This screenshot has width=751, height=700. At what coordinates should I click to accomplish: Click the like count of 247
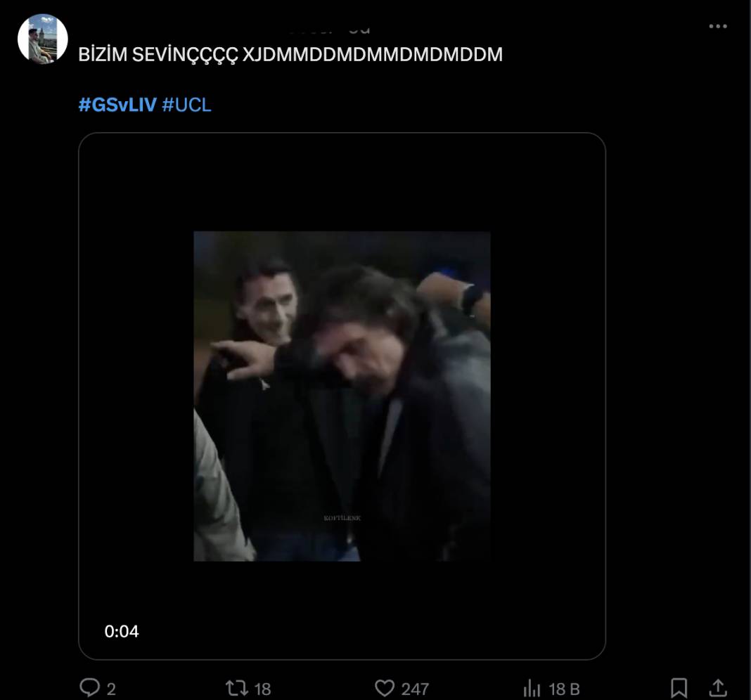click(415, 689)
